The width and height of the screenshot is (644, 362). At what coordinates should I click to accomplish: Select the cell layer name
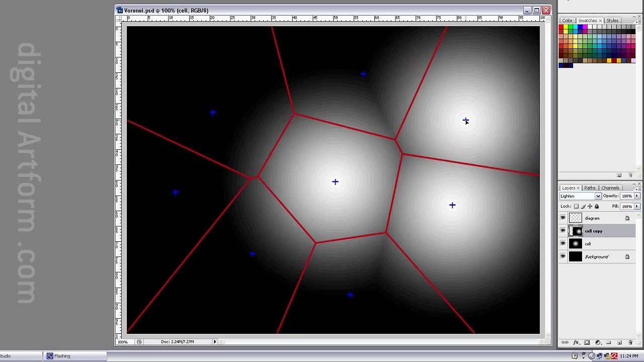pyautogui.click(x=588, y=244)
